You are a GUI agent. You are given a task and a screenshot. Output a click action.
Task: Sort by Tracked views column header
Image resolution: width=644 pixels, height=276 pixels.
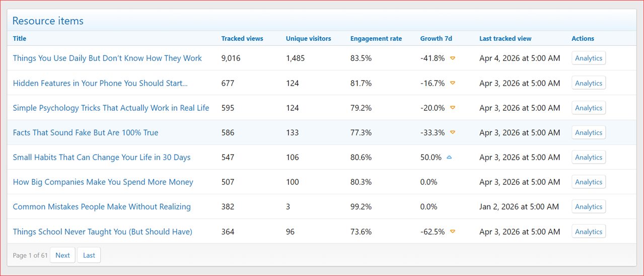242,38
